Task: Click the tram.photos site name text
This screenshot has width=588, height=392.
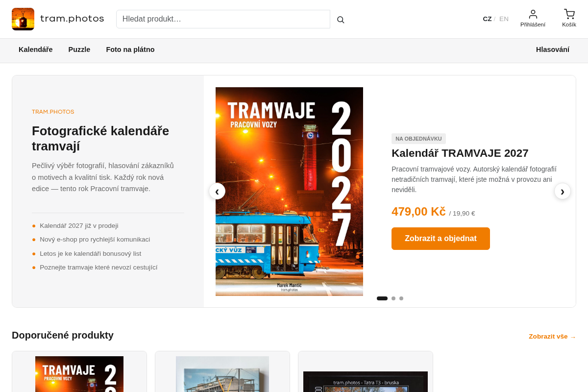Action: (x=72, y=19)
